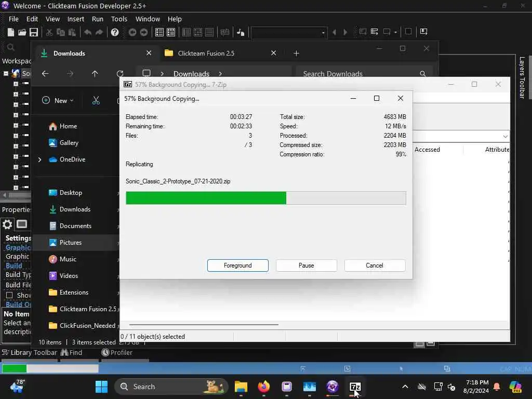Expand the first frame under the Workspace root
The width and height of the screenshot is (532, 399).
pyautogui.click(x=16, y=84)
